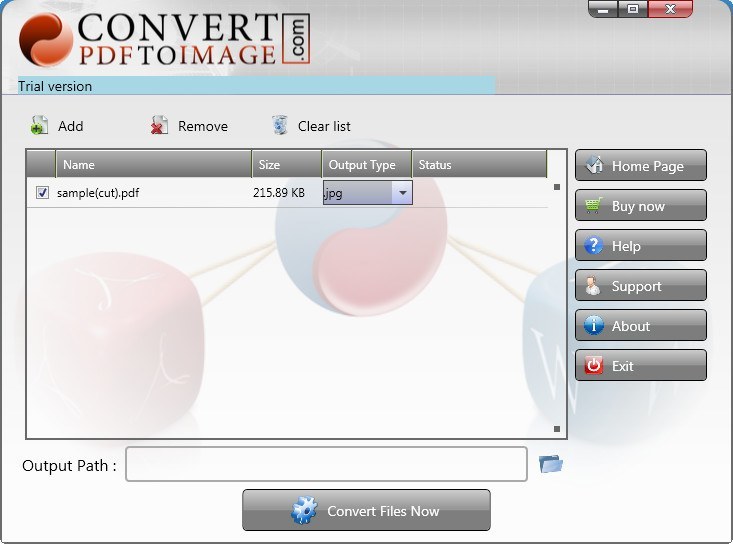
Task: Uncheck the sample(cut).pdf checkbox
Action: point(42,193)
